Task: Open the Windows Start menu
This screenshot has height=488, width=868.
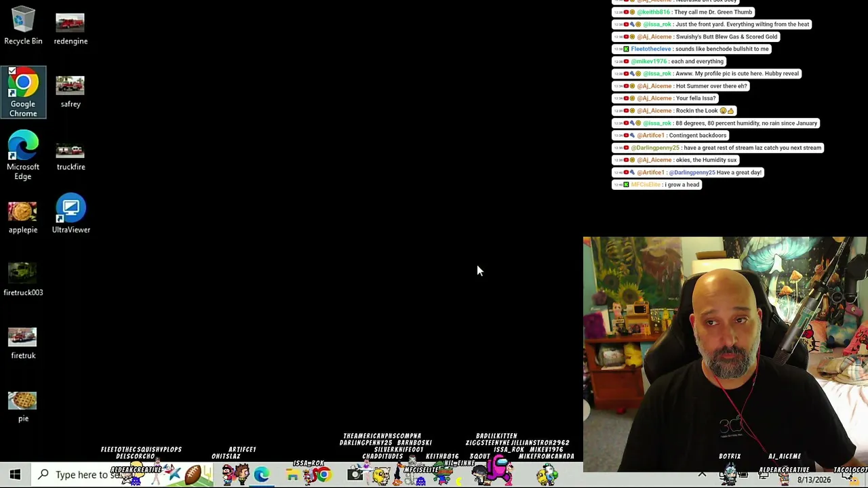Action: coord(15,474)
